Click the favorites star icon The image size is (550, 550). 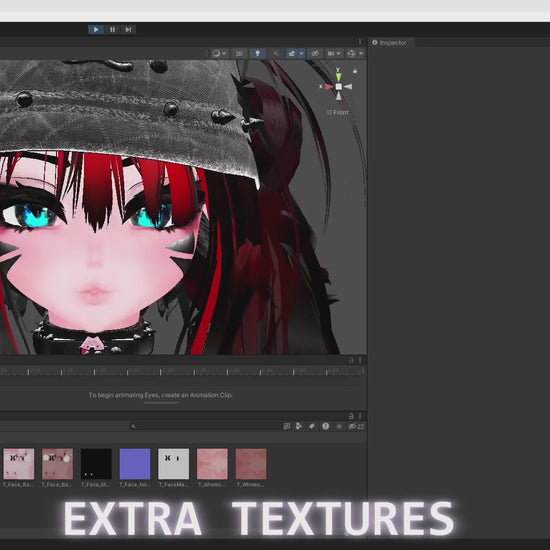(339, 426)
